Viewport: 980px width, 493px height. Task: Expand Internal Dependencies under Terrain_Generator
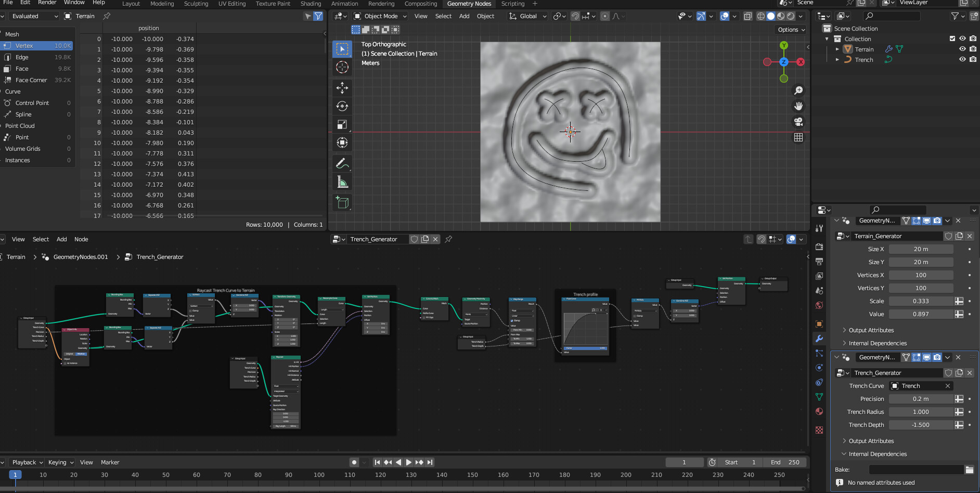(878, 343)
